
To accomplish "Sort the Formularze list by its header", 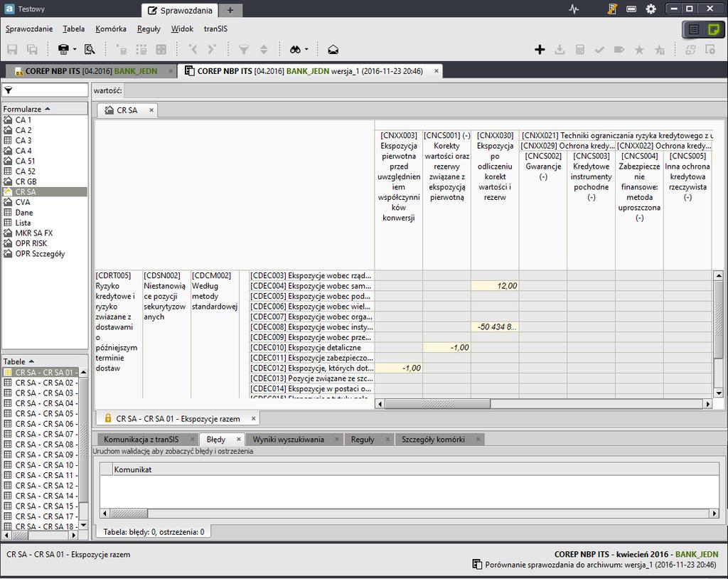I will pyautogui.click(x=45, y=109).
